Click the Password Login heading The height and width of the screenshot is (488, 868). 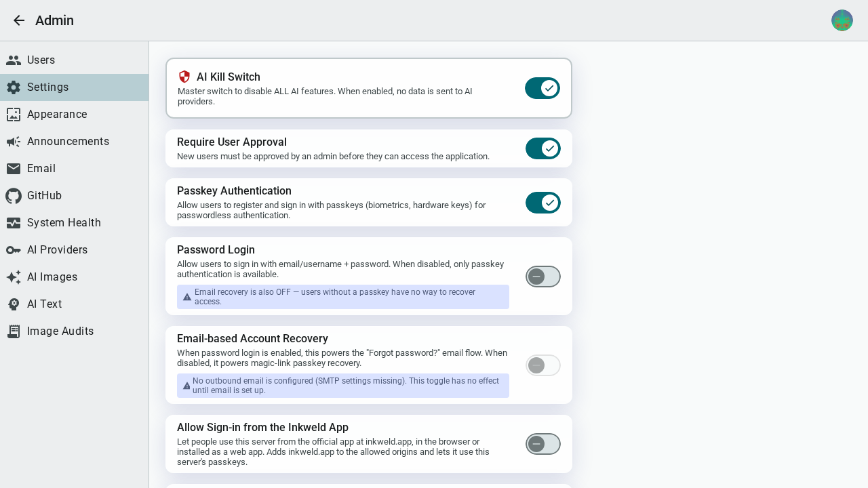(216, 250)
